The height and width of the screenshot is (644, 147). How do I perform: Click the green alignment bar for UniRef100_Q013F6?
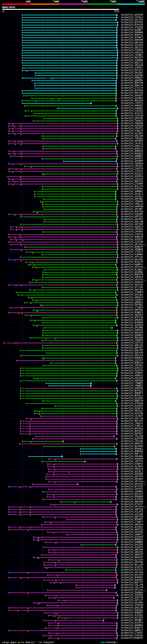point(99,545)
